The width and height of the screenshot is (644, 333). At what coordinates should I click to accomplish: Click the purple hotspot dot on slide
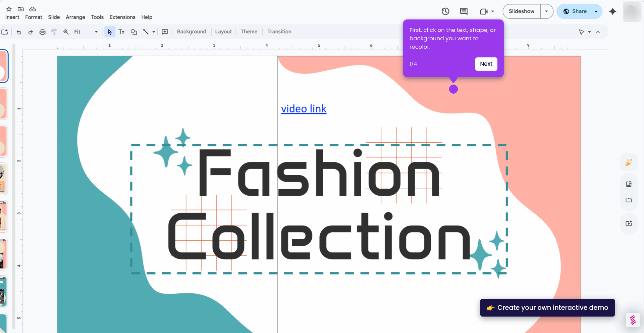pos(453,89)
